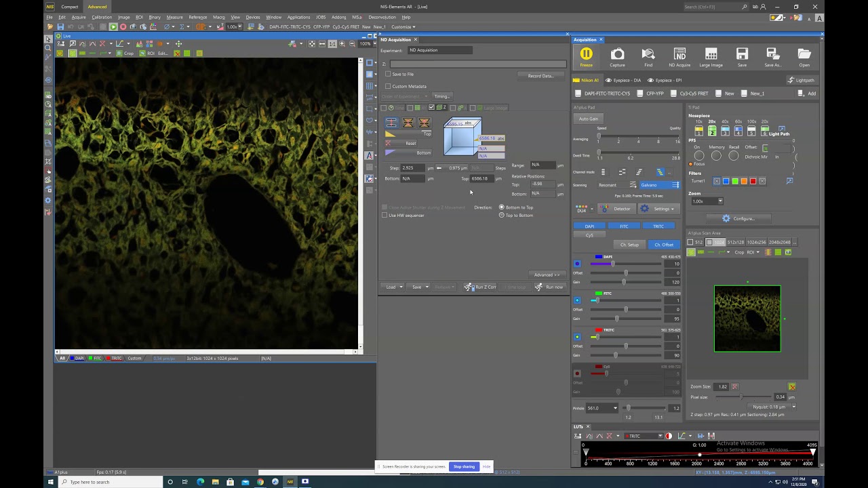Expand the Settings dropdown
The image size is (868, 488).
658,209
